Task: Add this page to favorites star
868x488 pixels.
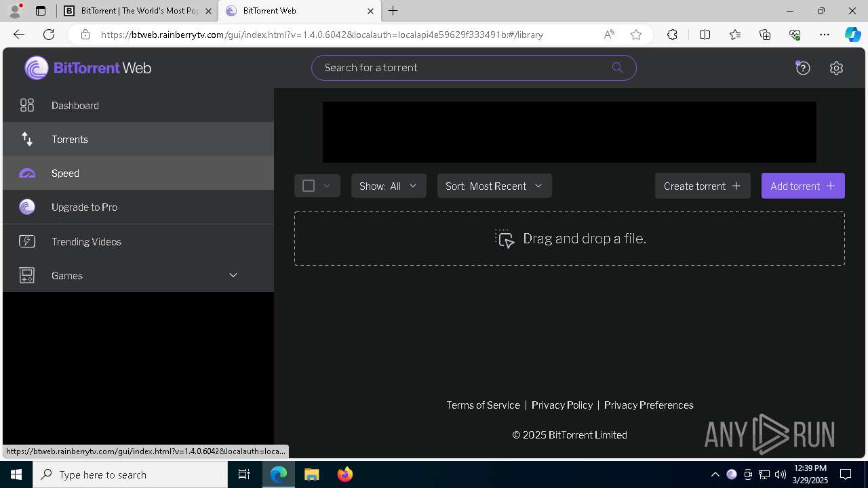Action: [x=636, y=35]
